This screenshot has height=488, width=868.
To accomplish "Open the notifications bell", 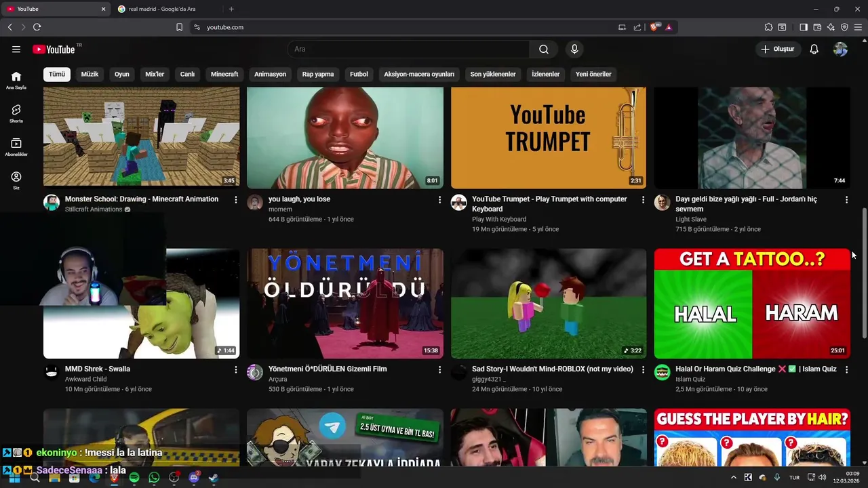I will coord(814,49).
